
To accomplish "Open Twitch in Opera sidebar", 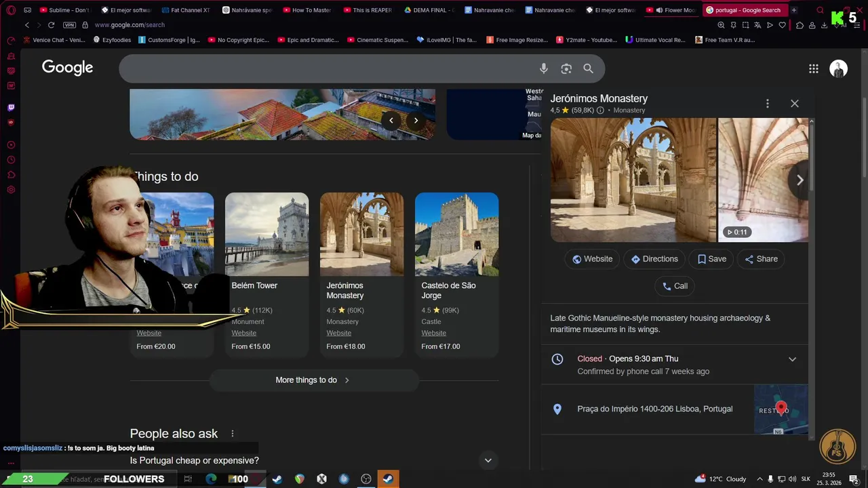I will [11, 107].
